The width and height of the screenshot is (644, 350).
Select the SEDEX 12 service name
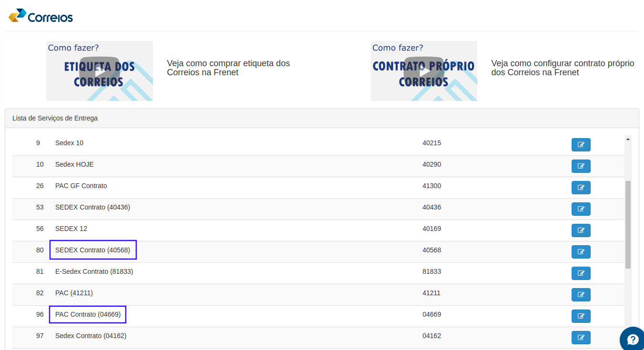[71, 229]
